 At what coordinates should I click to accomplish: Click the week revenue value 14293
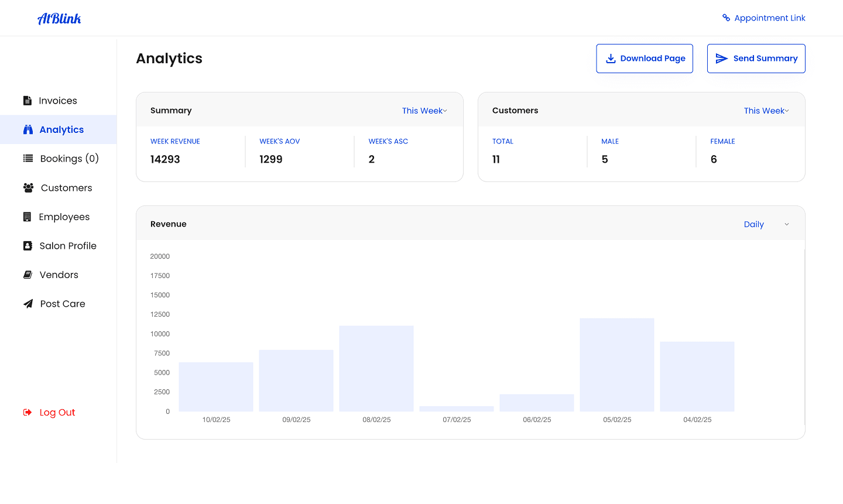[x=165, y=159]
